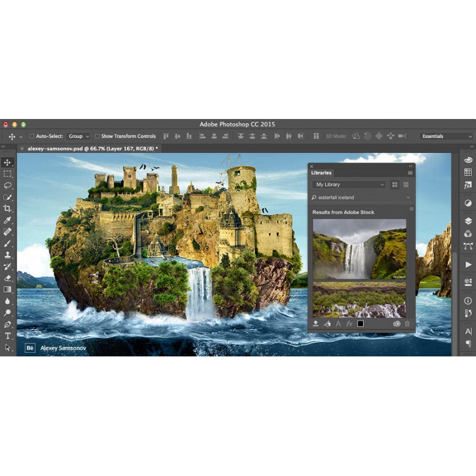Open the Swatches panel from the dock
This screenshot has height=476, width=476.
468,172
